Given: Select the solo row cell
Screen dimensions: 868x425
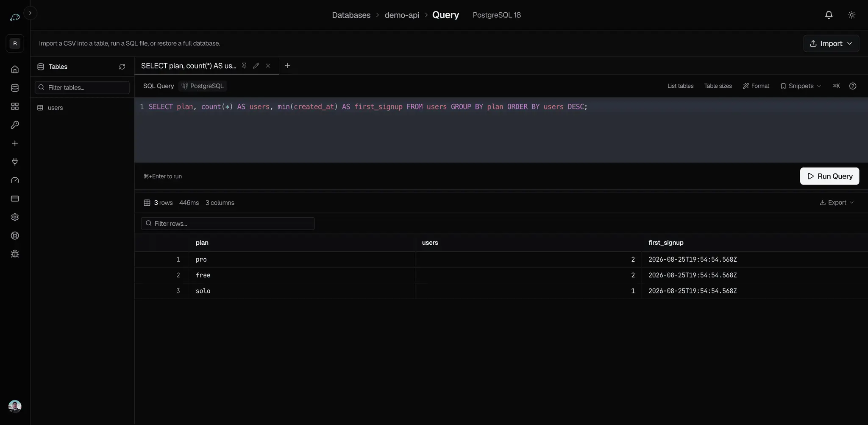Looking at the screenshot, I should tap(302, 291).
